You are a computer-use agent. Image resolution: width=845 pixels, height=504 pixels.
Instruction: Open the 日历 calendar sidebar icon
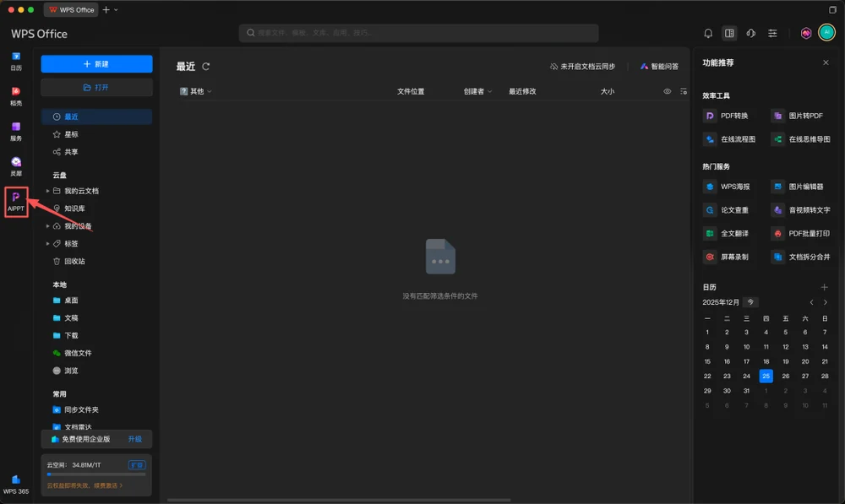(x=16, y=61)
